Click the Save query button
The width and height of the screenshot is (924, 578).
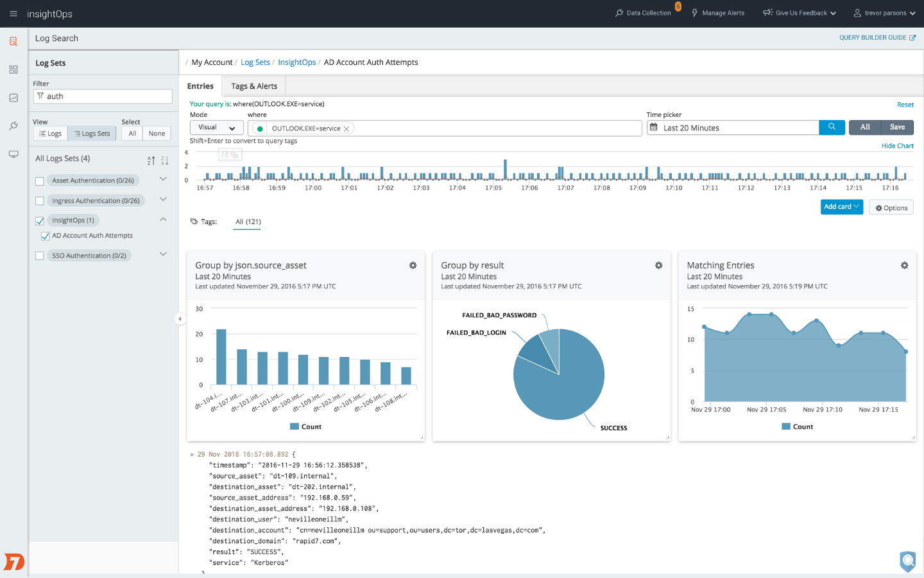click(897, 127)
